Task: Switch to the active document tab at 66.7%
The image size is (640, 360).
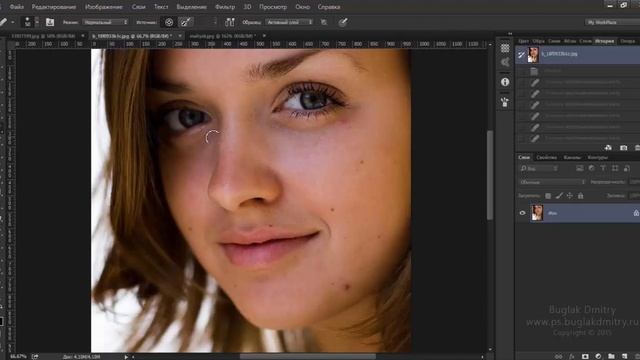Action: (132, 36)
